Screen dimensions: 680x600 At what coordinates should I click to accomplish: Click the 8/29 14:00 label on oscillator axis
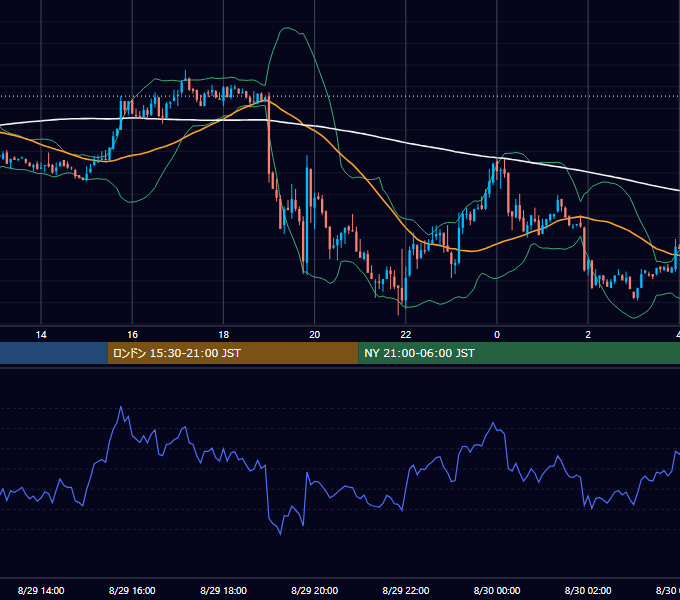click(x=41, y=590)
